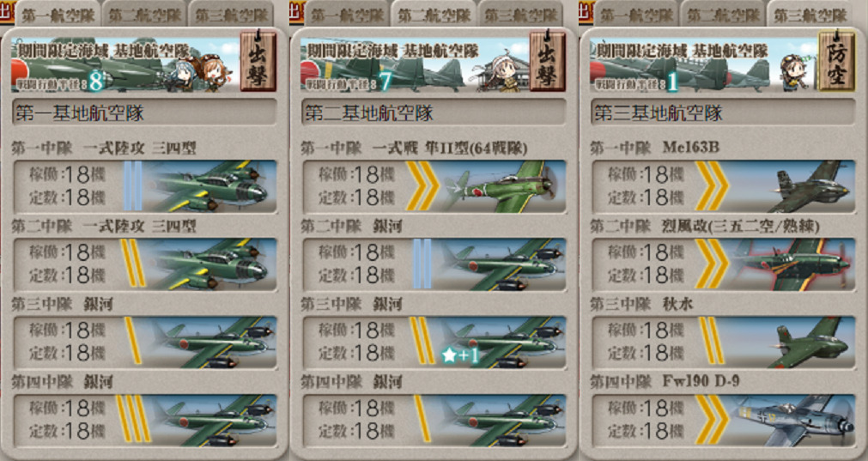Toggle the third air base 防空 wooden sign

click(x=836, y=62)
